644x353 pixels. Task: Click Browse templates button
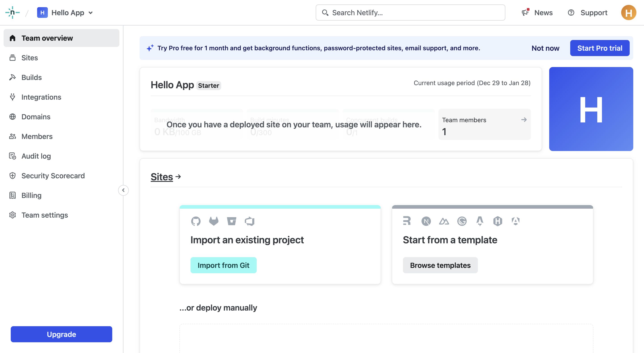(x=440, y=265)
